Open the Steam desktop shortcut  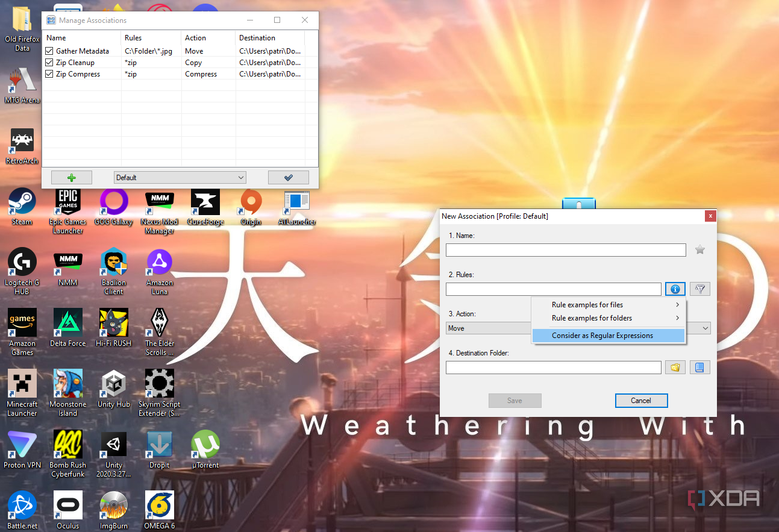22,207
